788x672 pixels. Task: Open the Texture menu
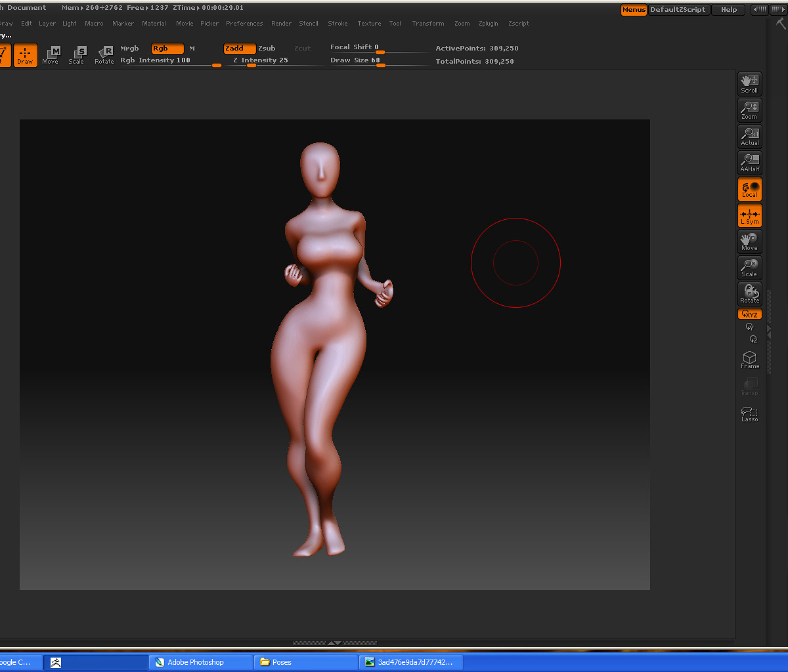coord(369,24)
